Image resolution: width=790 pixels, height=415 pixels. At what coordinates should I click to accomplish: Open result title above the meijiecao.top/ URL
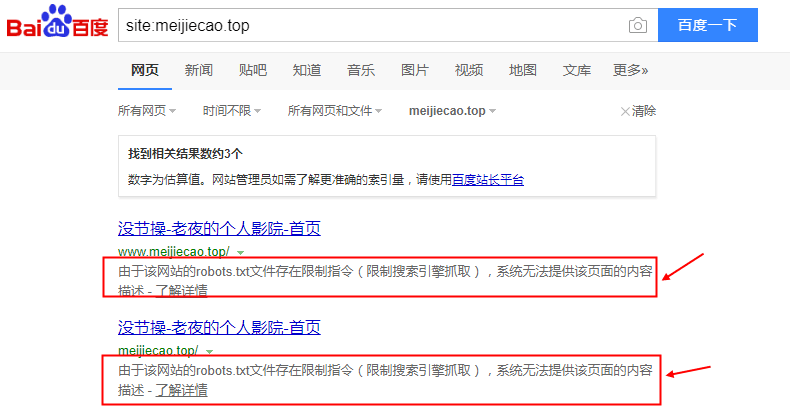[219, 327]
